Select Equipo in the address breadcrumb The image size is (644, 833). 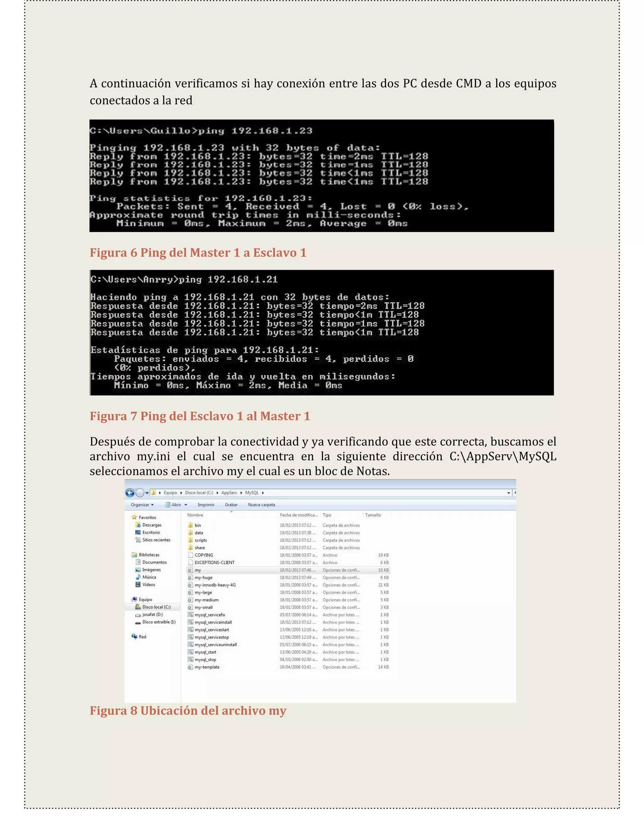pyautogui.click(x=170, y=493)
